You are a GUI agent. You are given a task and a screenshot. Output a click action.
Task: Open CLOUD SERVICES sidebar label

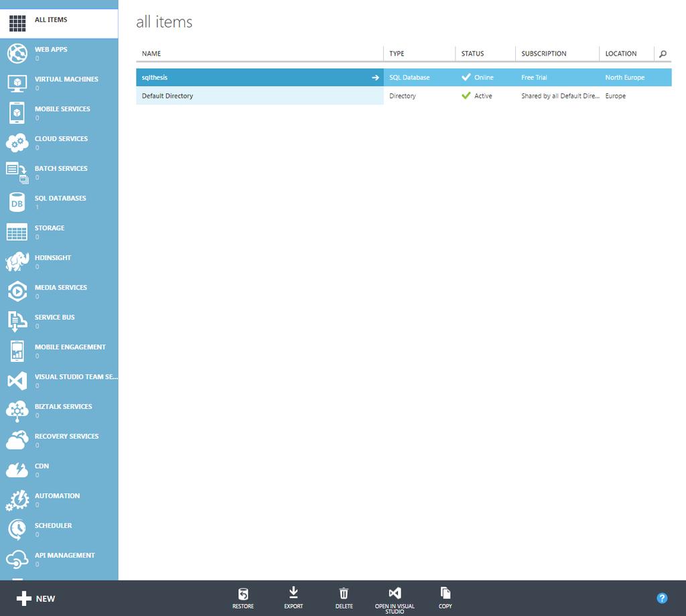click(x=61, y=139)
